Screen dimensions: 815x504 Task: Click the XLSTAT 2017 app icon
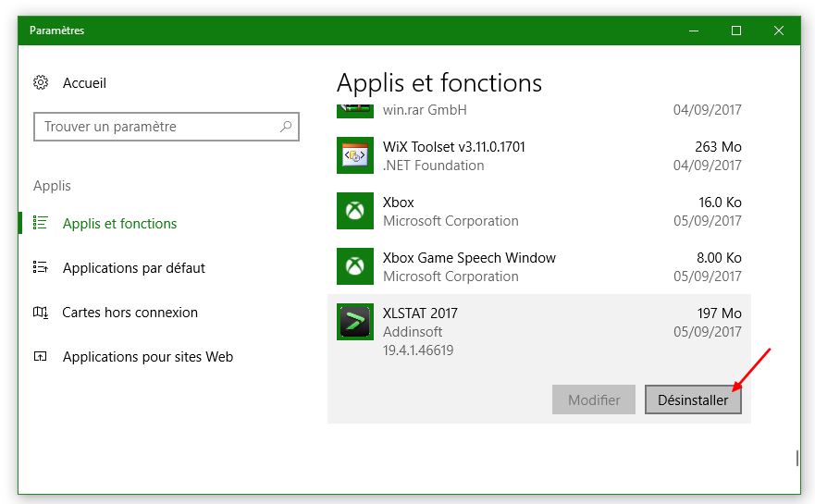coord(355,322)
